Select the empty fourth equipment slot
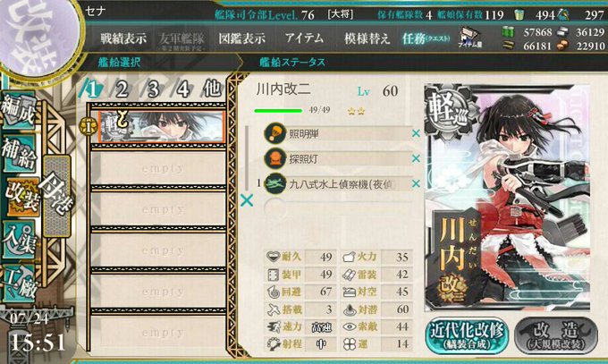Viewport: 608px width, 364px height. (336, 208)
